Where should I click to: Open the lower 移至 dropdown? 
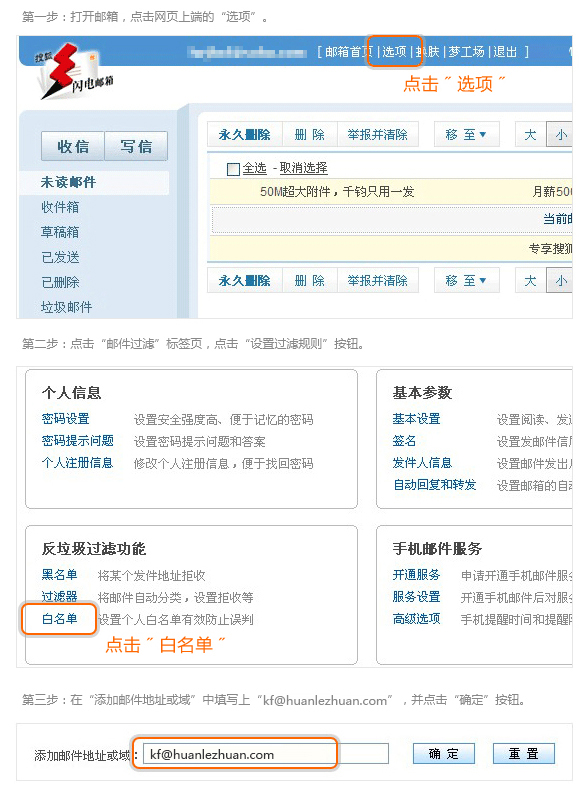[x=466, y=280]
